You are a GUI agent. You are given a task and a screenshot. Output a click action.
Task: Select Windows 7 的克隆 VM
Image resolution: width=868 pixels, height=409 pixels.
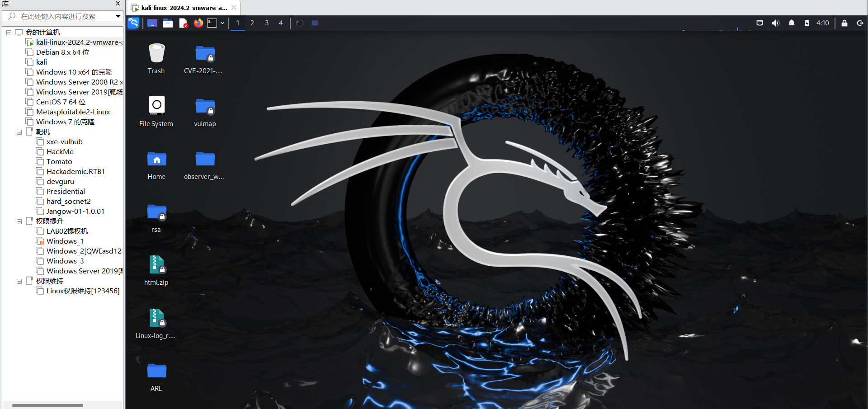[65, 122]
